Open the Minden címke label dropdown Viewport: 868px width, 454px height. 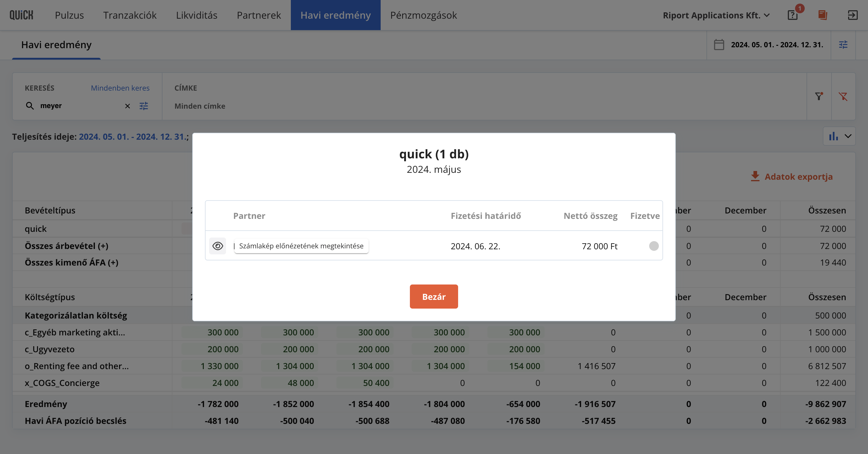pyautogui.click(x=200, y=106)
